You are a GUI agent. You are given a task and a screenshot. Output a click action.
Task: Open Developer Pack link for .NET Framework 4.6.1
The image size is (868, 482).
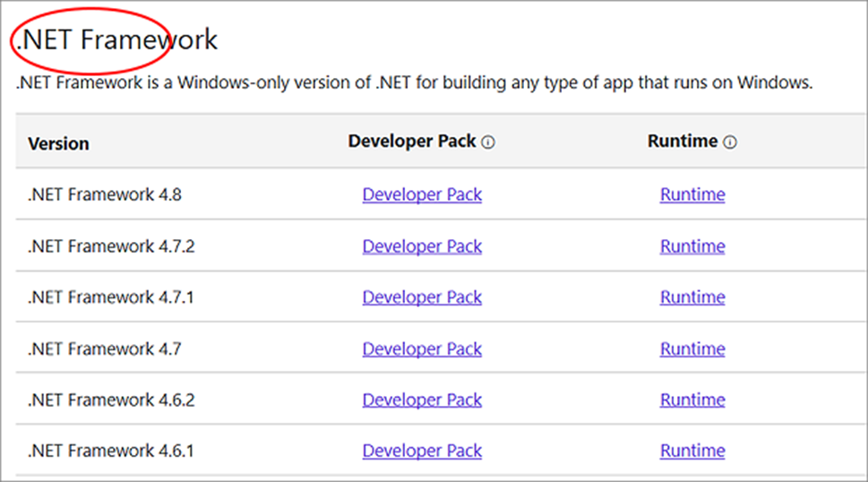tap(422, 451)
